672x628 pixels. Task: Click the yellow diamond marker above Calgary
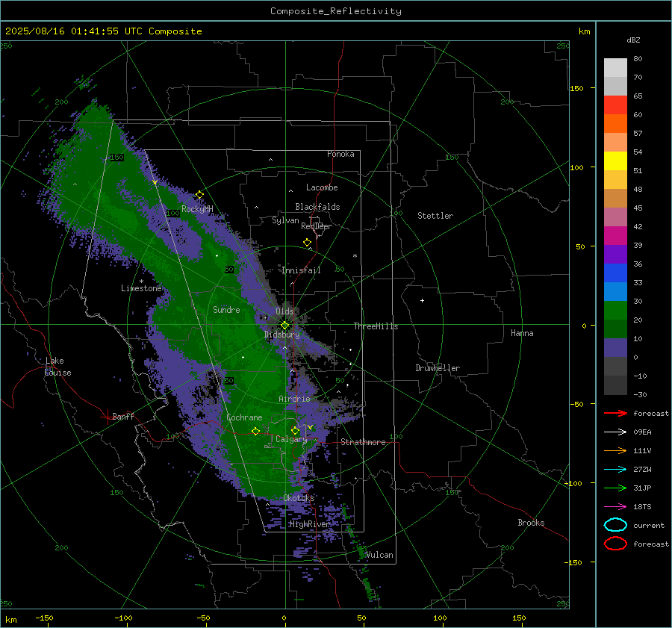coord(295,430)
